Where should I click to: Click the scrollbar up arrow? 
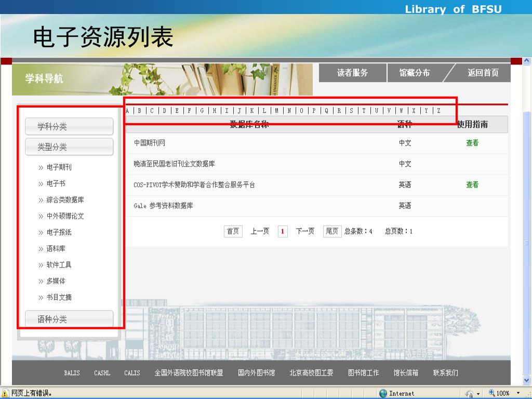point(527,61)
